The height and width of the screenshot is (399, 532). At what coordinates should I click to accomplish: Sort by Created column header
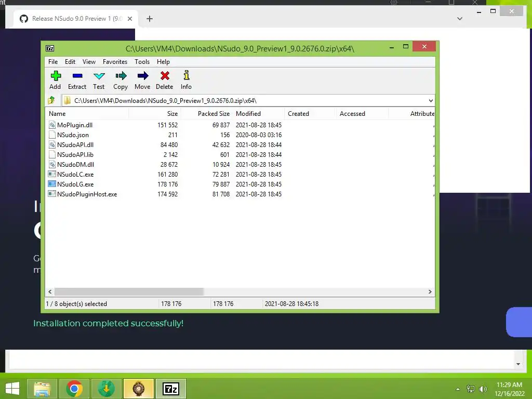(x=310, y=114)
